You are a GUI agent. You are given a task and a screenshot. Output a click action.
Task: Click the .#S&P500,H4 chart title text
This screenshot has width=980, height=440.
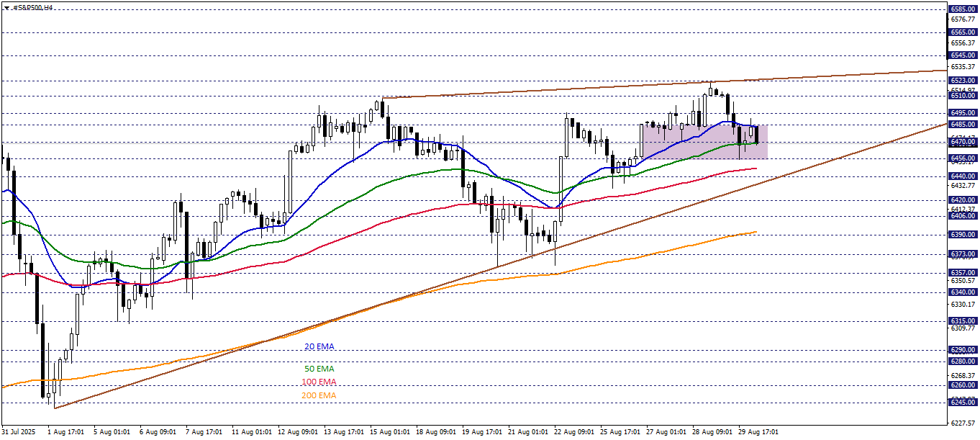[x=32, y=7]
